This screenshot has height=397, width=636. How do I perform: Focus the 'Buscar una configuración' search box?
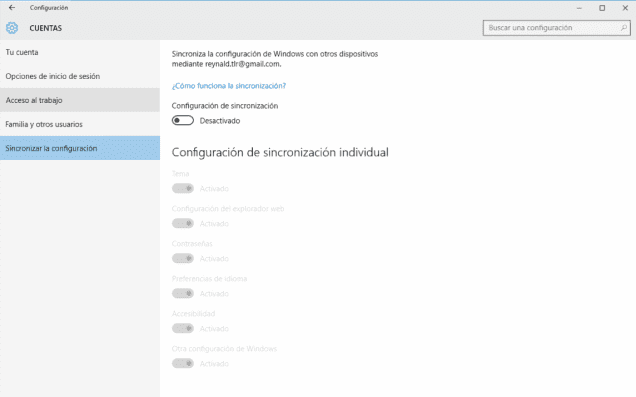click(556, 28)
